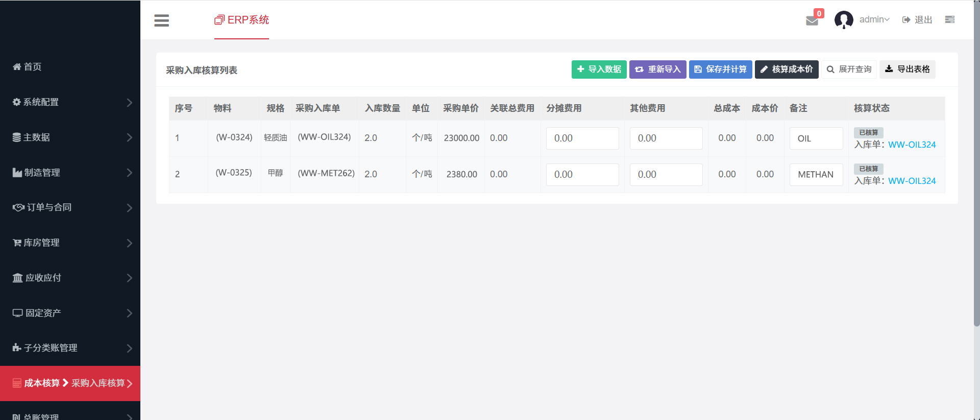Select the ERP系统 tab
This screenshot has width=980, height=420.
coord(241,20)
